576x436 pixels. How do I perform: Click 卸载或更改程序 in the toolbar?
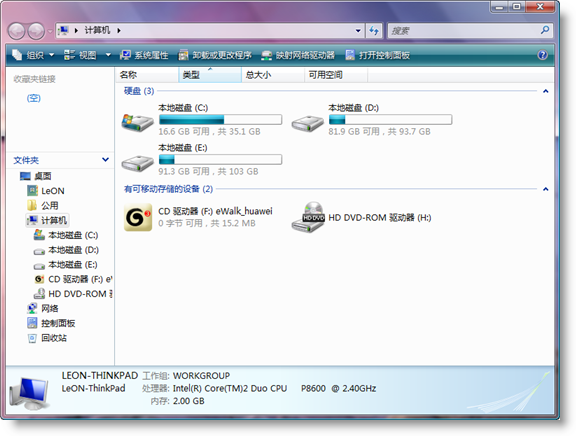click(x=215, y=55)
